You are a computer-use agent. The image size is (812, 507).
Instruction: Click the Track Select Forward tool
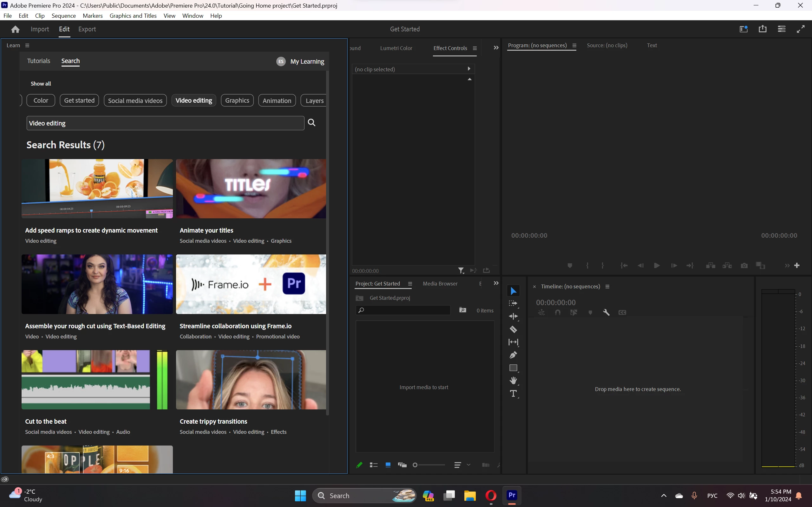(513, 304)
